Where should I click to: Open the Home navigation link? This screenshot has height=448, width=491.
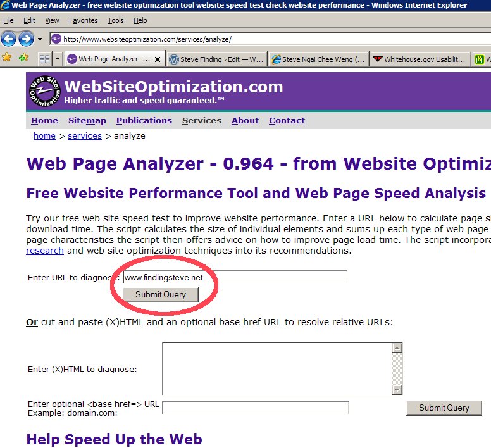(x=44, y=120)
